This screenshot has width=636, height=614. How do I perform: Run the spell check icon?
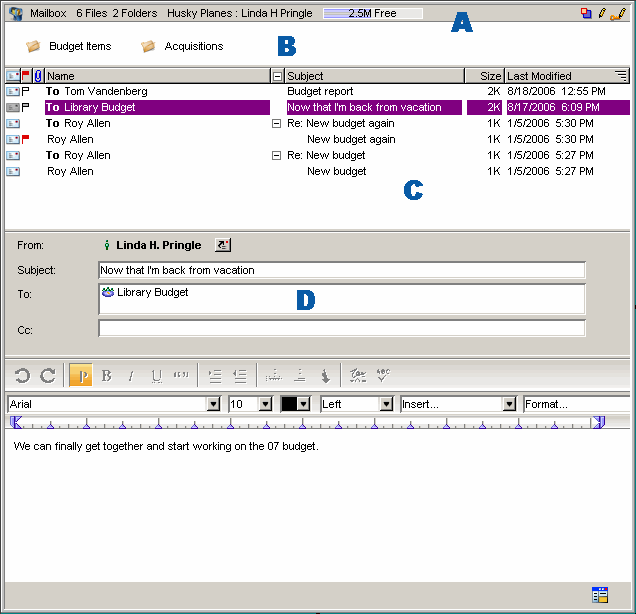[383, 376]
